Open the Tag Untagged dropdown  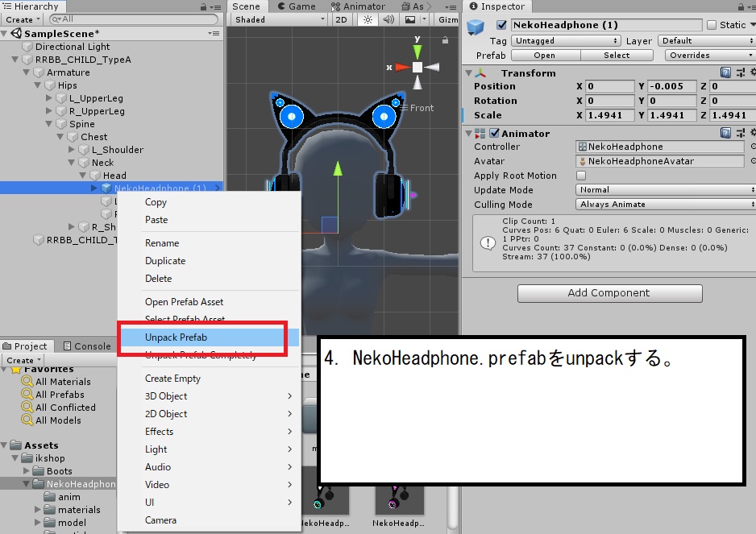coord(566,41)
